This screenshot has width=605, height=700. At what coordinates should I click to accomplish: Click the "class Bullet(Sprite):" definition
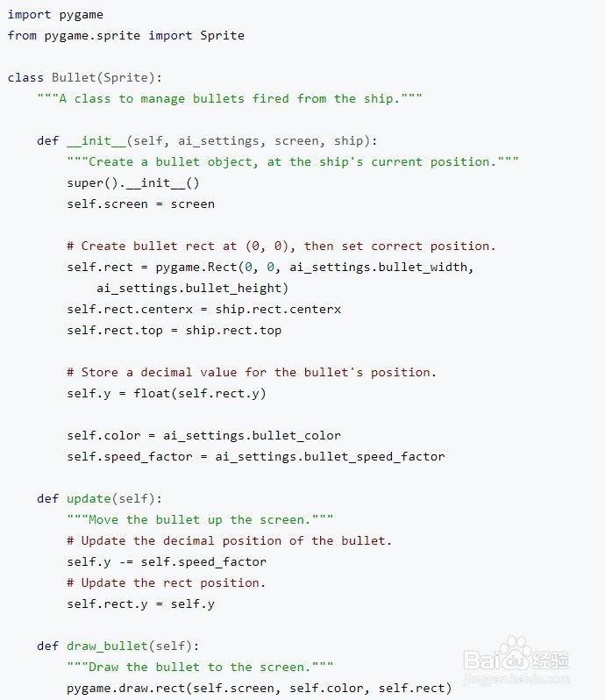pos(84,78)
